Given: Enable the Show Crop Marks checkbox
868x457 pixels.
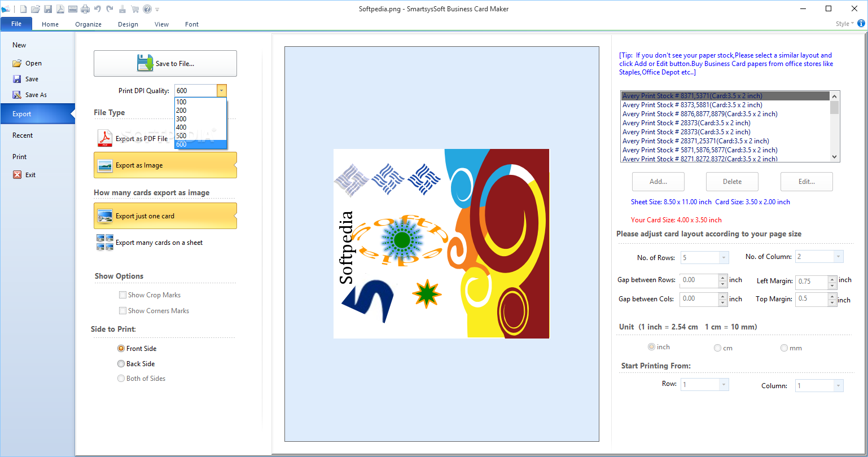Looking at the screenshot, I should pyautogui.click(x=122, y=295).
